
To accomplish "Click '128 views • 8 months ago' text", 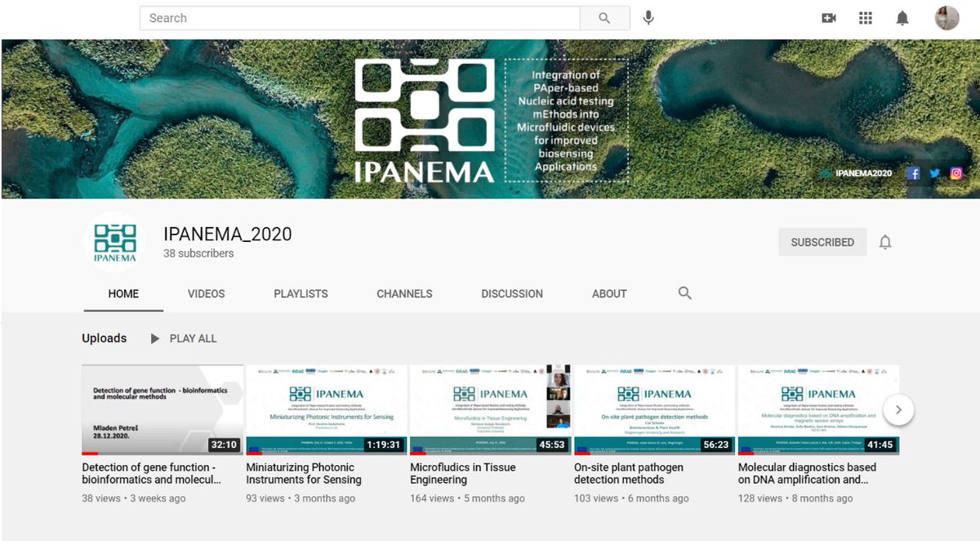I will click(795, 498).
